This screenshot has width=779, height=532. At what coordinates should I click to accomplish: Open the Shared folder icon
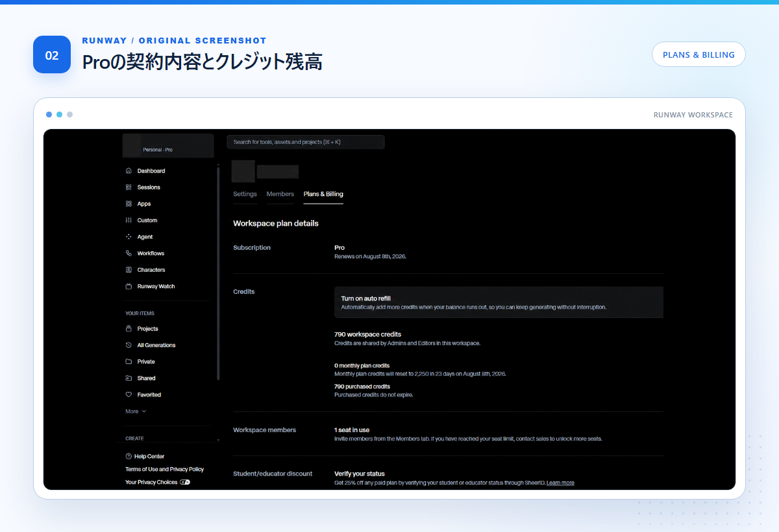129,378
